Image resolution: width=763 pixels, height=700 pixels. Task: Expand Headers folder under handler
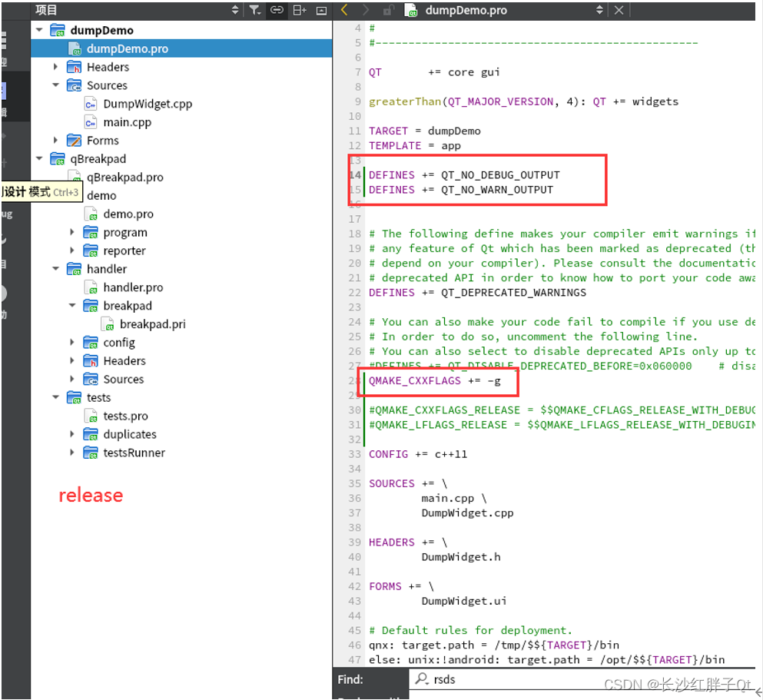point(72,360)
